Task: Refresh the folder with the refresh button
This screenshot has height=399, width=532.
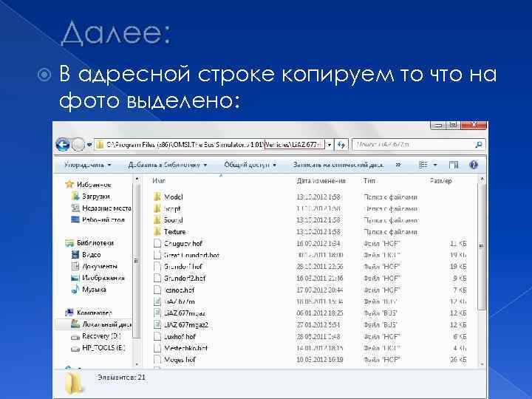Action: pos(341,145)
